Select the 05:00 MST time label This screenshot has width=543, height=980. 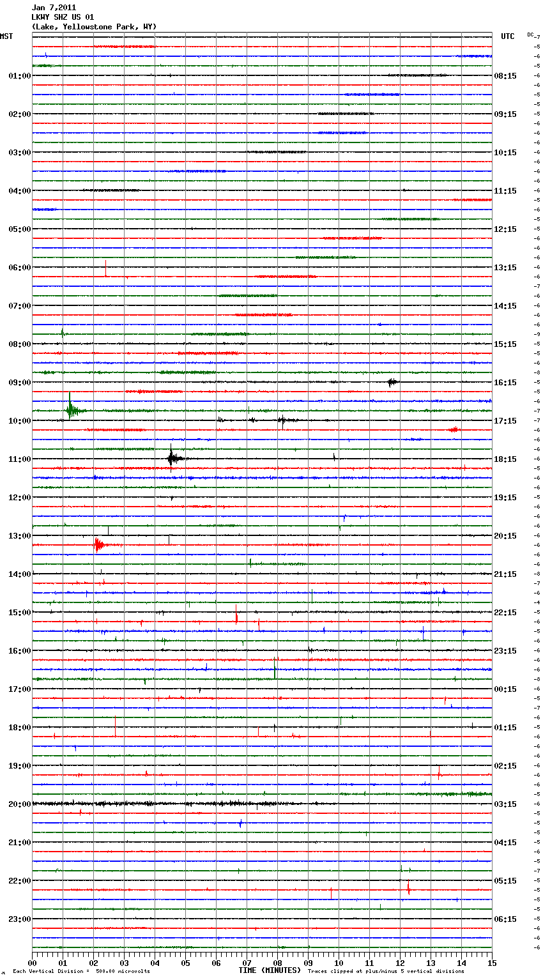[x=20, y=229]
